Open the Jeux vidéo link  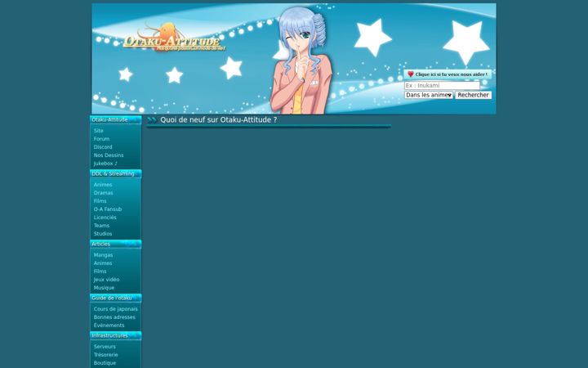tap(106, 280)
